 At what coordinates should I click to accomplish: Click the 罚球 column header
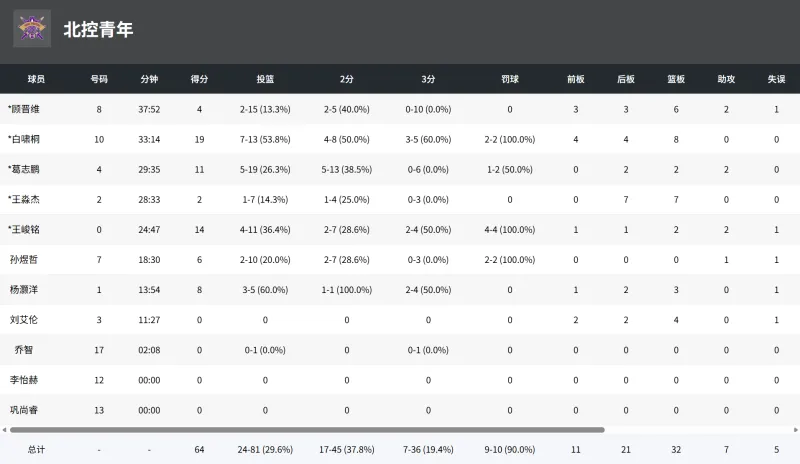click(x=510, y=79)
